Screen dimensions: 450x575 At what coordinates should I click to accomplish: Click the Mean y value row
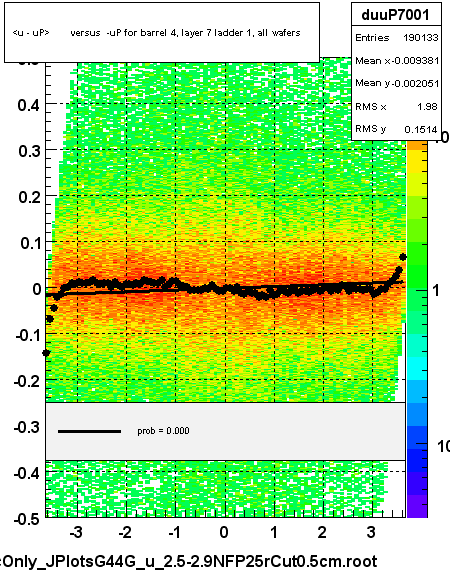(396, 83)
